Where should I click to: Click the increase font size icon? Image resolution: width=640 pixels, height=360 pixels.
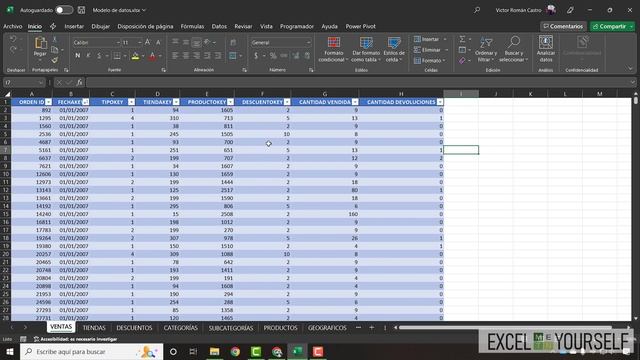point(148,42)
